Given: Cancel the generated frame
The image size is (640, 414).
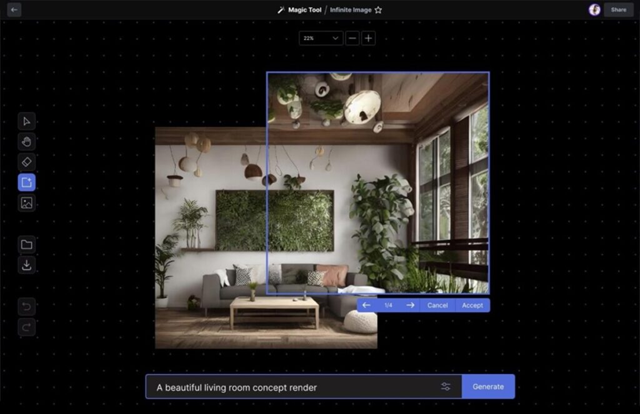Looking at the screenshot, I should [x=438, y=305].
